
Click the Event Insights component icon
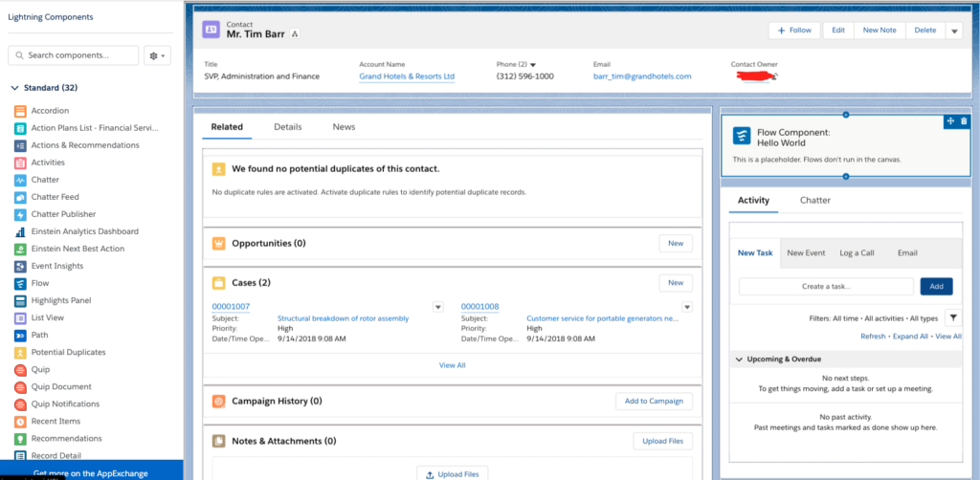point(20,267)
